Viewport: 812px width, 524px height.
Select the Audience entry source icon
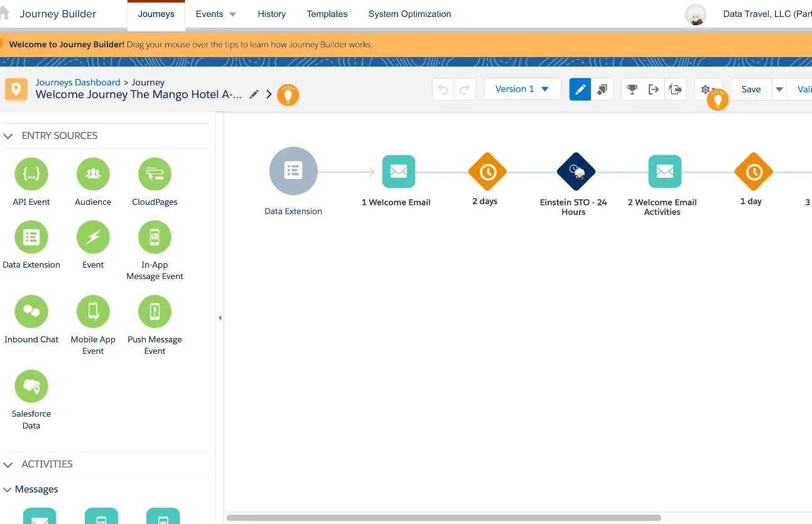93,174
